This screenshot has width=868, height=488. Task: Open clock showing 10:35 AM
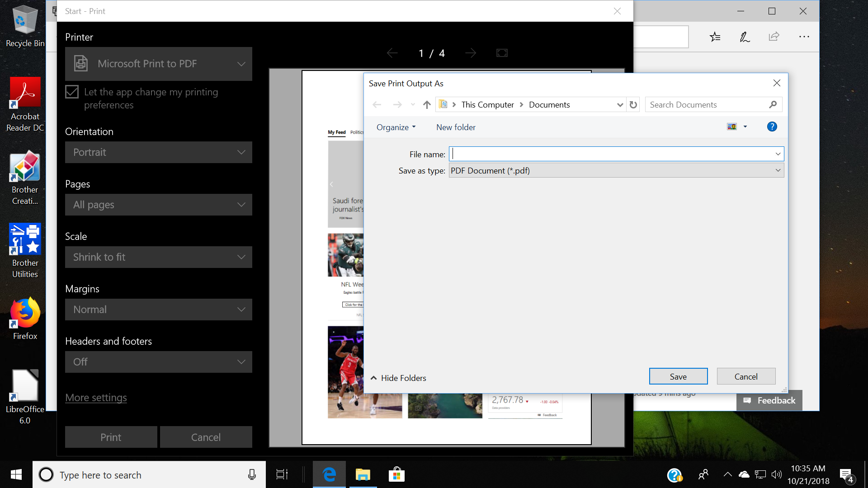coord(808,474)
